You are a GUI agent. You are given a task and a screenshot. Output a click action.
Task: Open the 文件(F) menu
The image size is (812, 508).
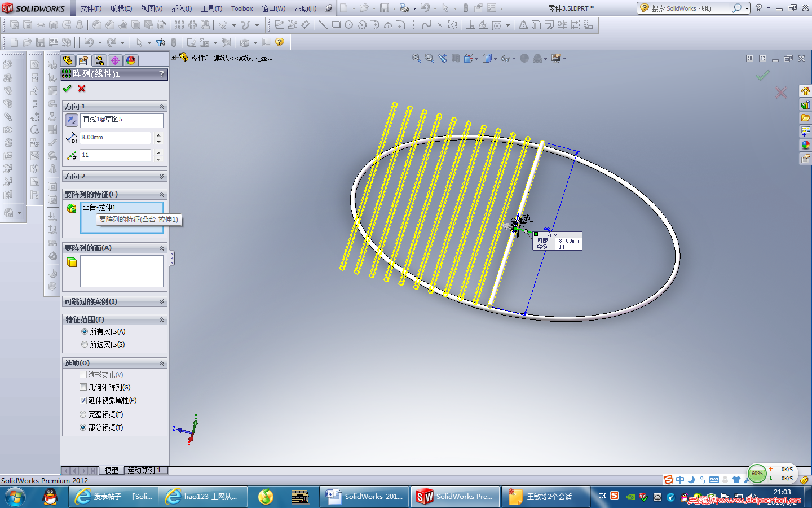91,8
